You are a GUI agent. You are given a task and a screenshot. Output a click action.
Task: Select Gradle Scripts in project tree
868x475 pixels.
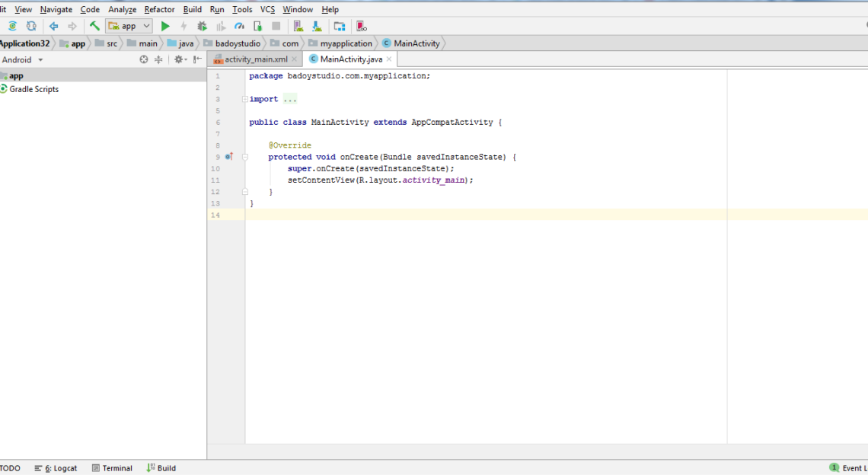34,89
